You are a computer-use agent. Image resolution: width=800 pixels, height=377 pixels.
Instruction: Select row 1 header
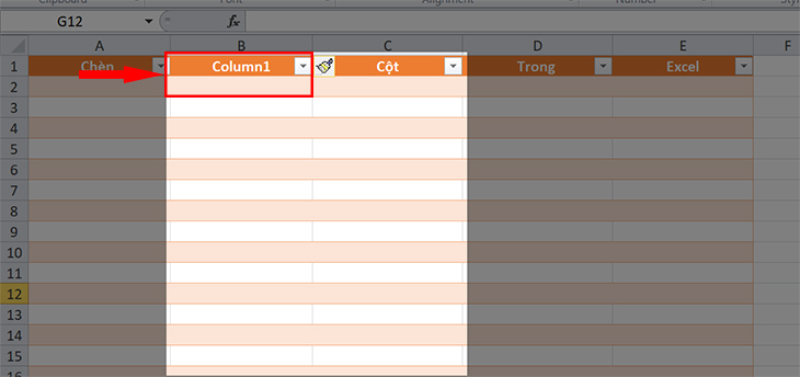tap(14, 66)
